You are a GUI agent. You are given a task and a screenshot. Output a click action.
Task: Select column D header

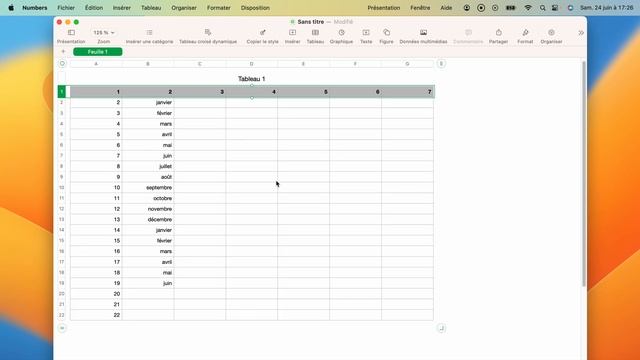(251, 64)
